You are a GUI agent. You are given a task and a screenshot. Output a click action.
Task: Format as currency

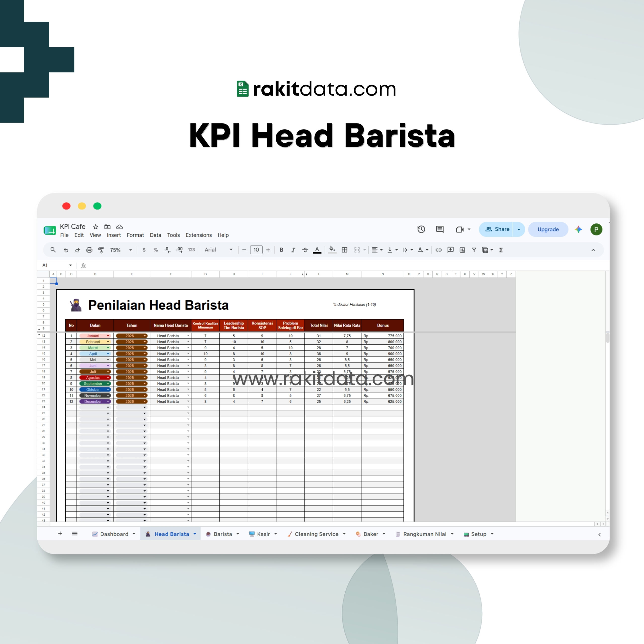[144, 250]
